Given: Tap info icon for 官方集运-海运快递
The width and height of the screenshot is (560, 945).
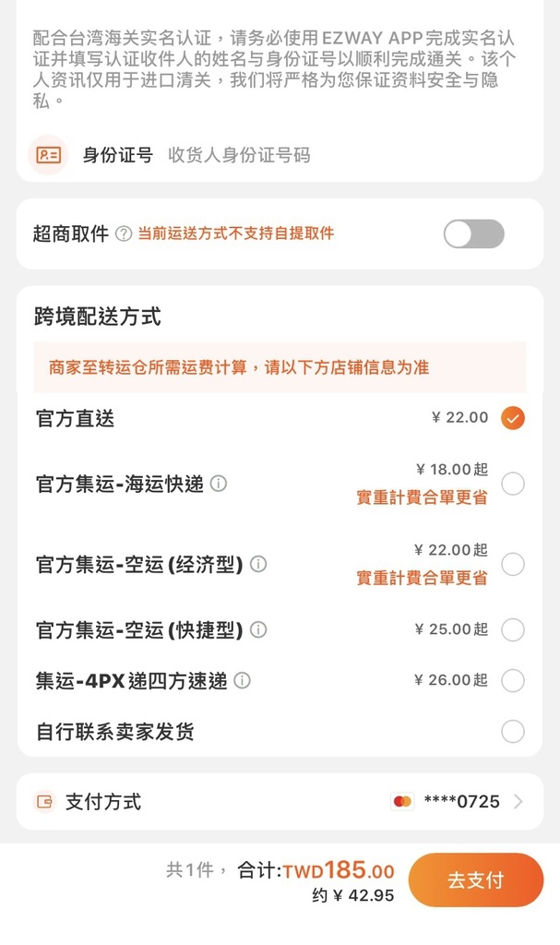Looking at the screenshot, I should tap(219, 484).
